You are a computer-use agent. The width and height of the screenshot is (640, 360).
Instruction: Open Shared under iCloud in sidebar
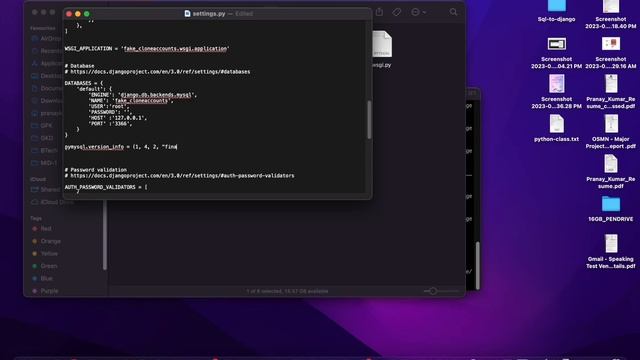tap(46, 189)
